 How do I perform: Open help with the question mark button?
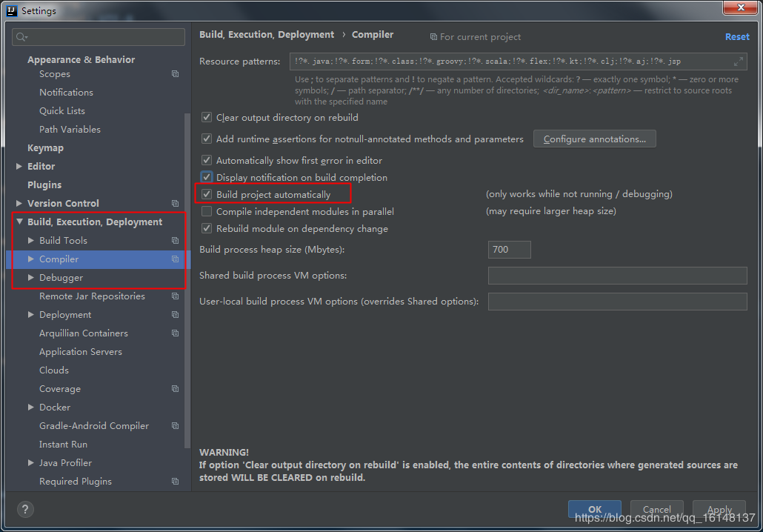point(25,509)
